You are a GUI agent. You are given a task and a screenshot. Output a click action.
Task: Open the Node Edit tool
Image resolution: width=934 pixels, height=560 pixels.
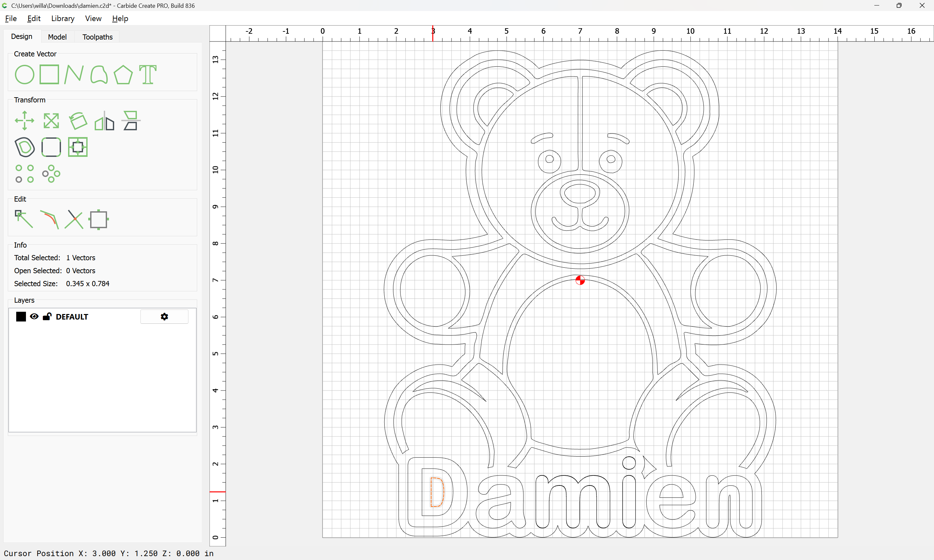tap(24, 219)
